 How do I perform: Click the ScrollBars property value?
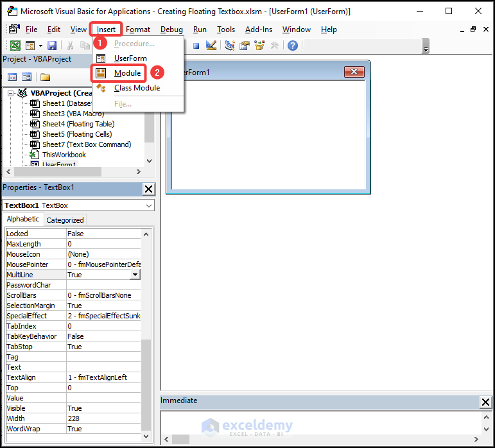103,295
